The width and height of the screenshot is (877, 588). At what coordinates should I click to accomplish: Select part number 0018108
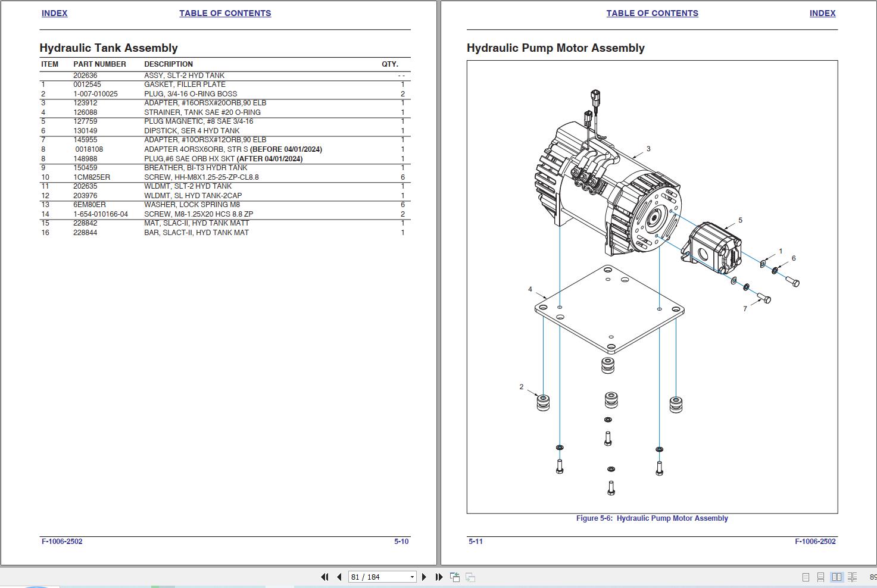click(89, 149)
